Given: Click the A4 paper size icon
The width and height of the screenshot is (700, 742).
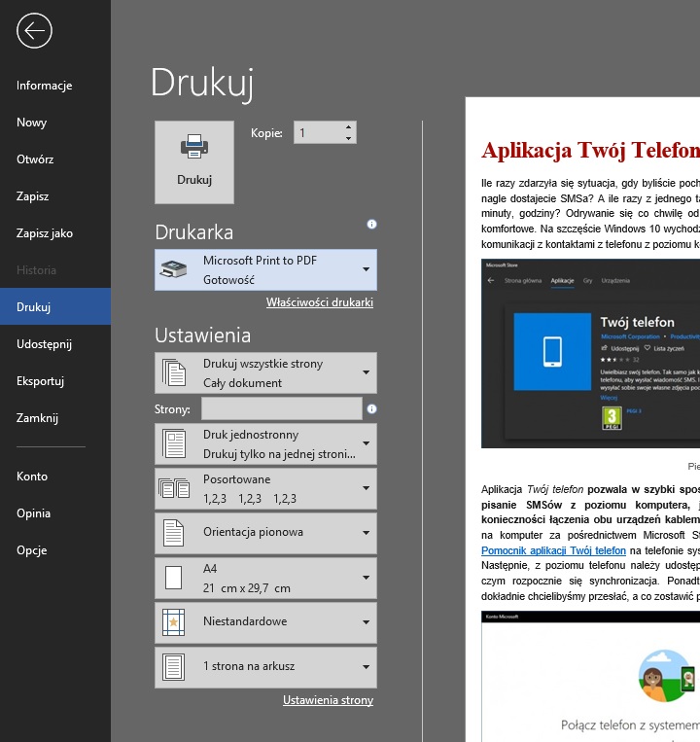Looking at the screenshot, I should [x=174, y=578].
